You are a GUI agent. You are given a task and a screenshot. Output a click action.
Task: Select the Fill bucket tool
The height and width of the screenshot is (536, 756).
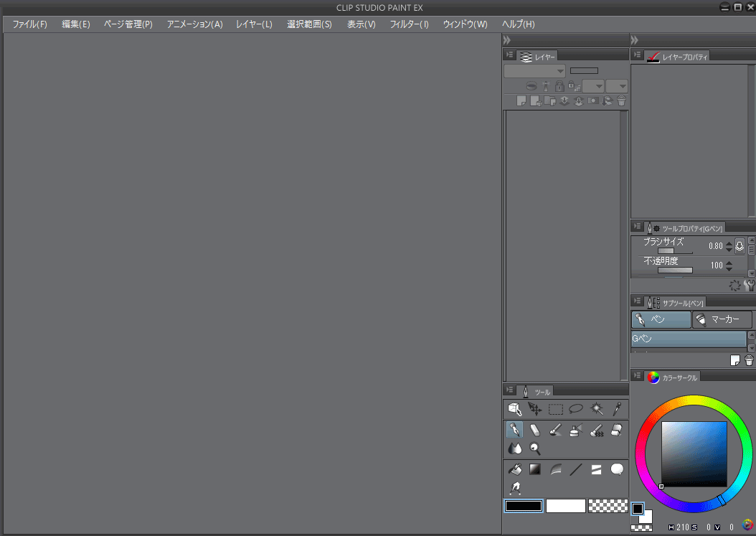click(x=514, y=470)
